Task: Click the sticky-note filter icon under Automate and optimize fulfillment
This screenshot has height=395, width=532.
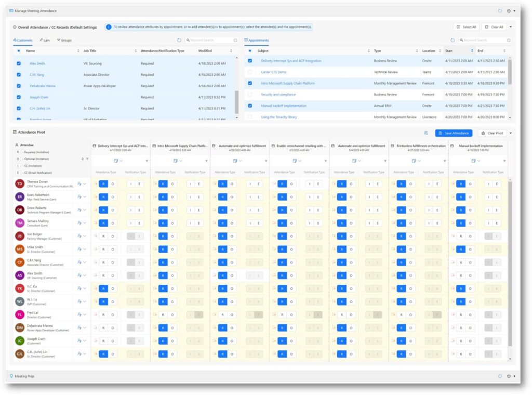Action: click(x=235, y=161)
